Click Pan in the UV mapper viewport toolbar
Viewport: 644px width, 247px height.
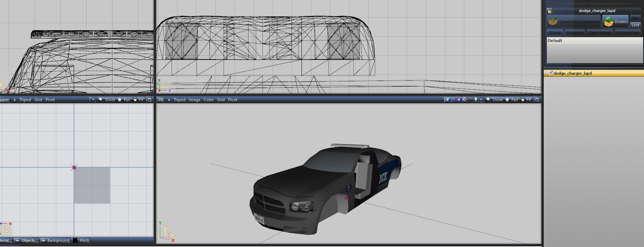point(124,99)
